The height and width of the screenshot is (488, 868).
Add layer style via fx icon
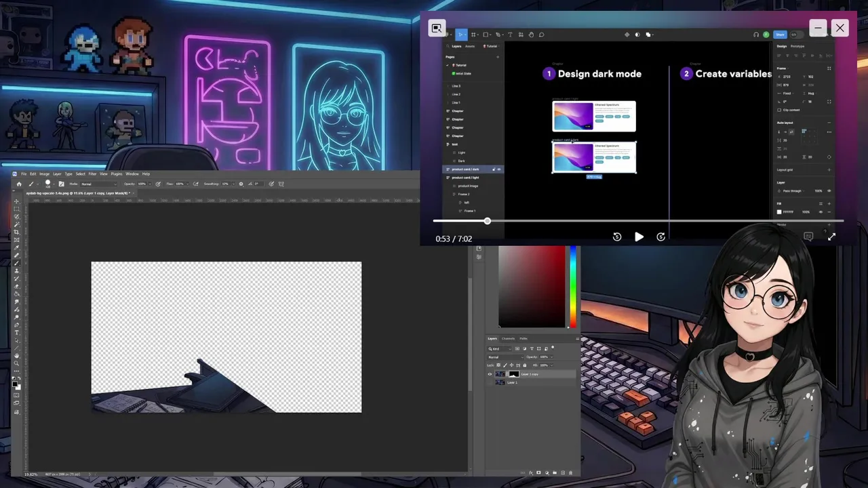pyautogui.click(x=531, y=472)
